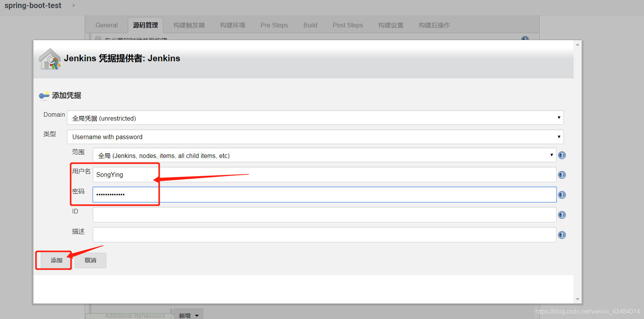Open the 构建后操作 tab
This screenshot has height=319, width=644.
pos(434,25)
